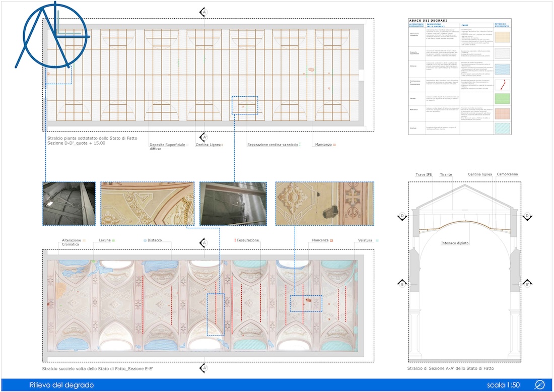Open the painted vault arch decoration photo
This screenshot has height=392, width=554.
pos(148,204)
